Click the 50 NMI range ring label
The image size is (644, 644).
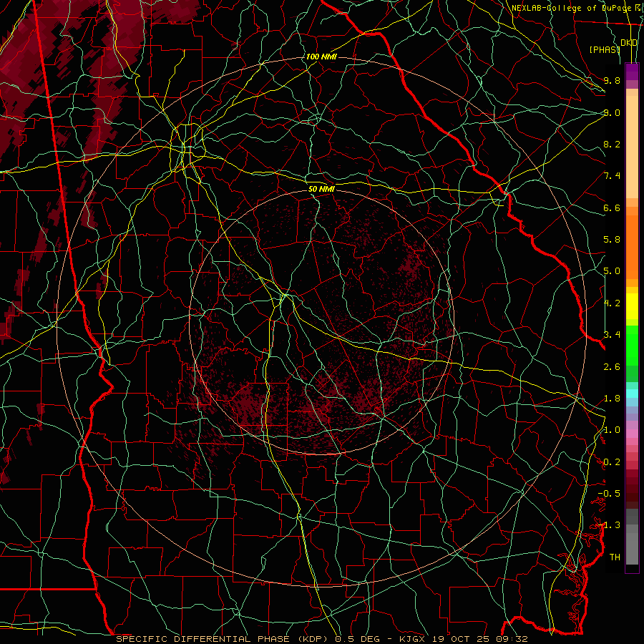tap(321, 189)
